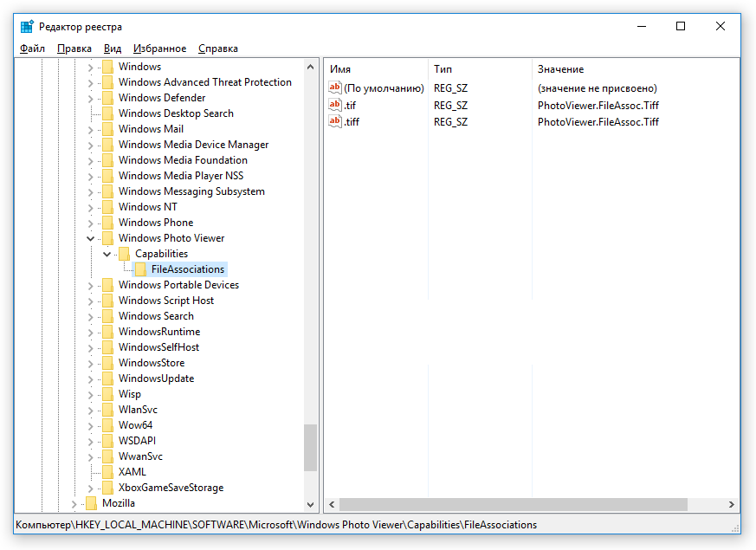Screen dimensions: 756x550
Task: Click the Capabilities folder icon
Action: [x=124, y=254]
